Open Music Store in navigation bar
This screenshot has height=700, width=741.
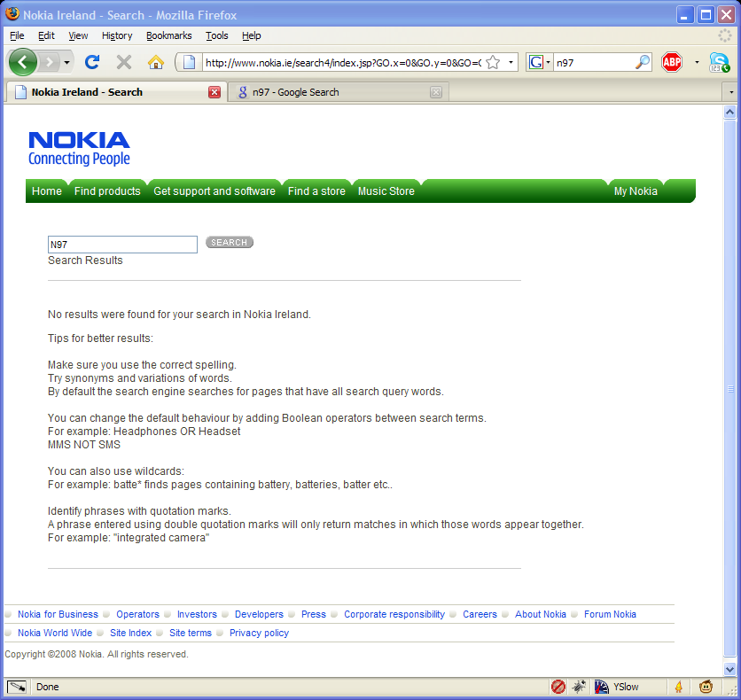386,191
